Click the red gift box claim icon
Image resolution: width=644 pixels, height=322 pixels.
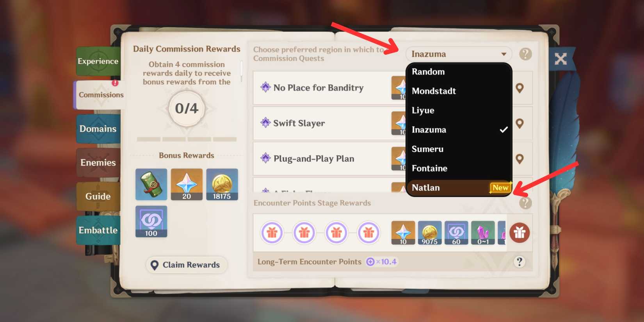click(519, 233)
